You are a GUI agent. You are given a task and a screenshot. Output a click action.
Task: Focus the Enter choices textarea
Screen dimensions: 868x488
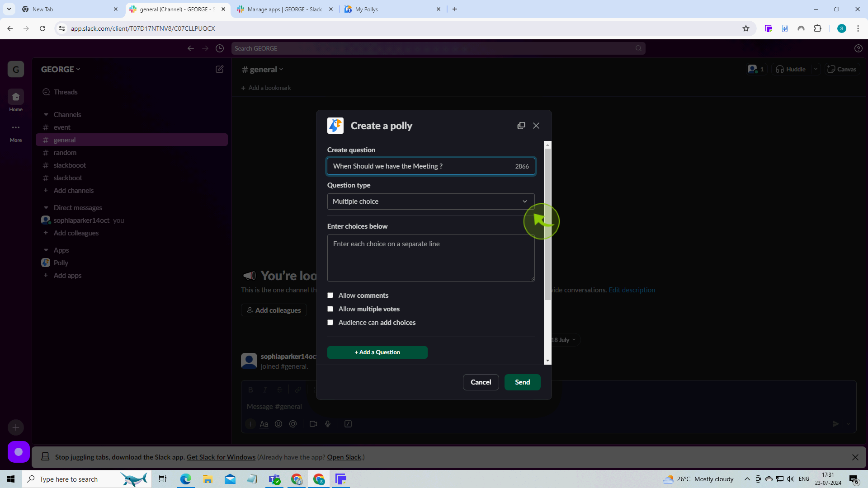click(431, 258)
